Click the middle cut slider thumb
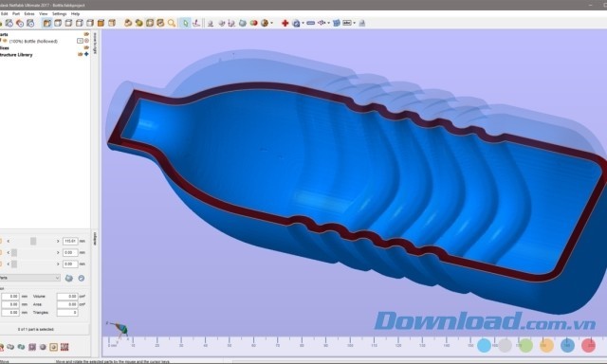Image resolution: width=607 pixels, height=364 pixels. 14,252
